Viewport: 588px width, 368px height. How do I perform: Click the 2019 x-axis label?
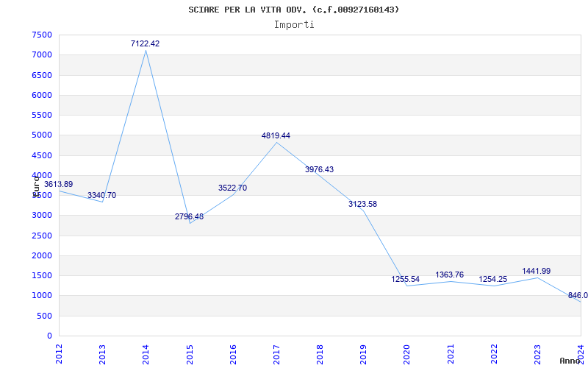click(363, 354)
